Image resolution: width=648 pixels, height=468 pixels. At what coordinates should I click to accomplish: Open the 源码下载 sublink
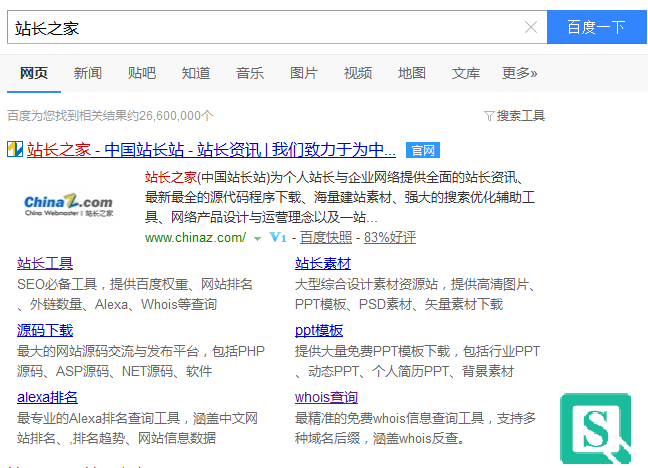click(x=45, y=330)
